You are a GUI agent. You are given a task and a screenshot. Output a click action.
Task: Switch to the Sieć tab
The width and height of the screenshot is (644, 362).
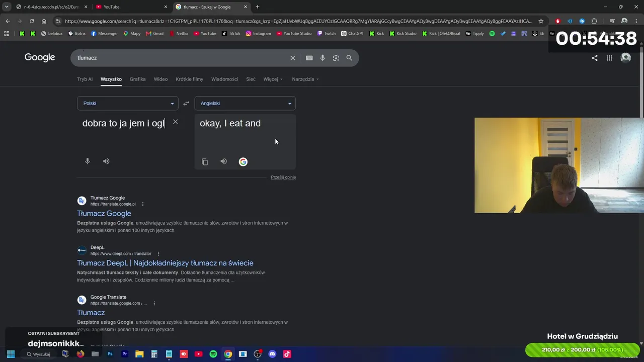tap(251, 79)
